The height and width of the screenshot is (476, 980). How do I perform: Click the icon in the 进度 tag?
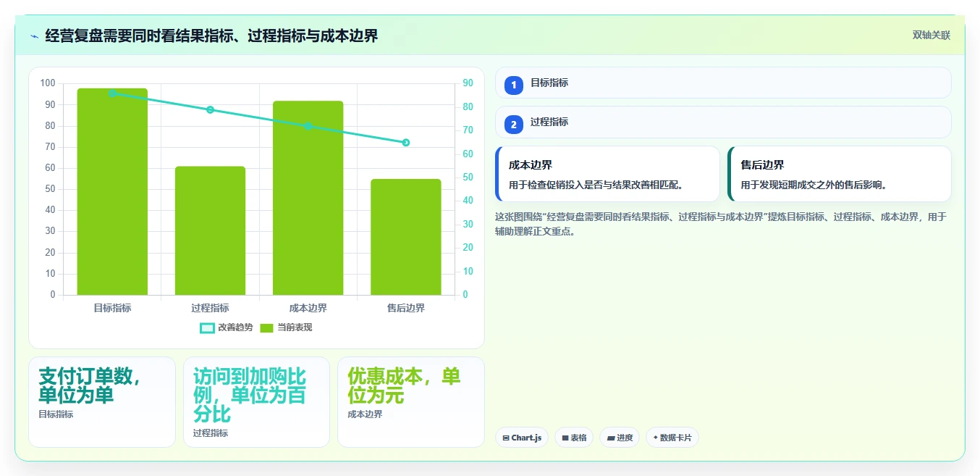click(610, 438)
